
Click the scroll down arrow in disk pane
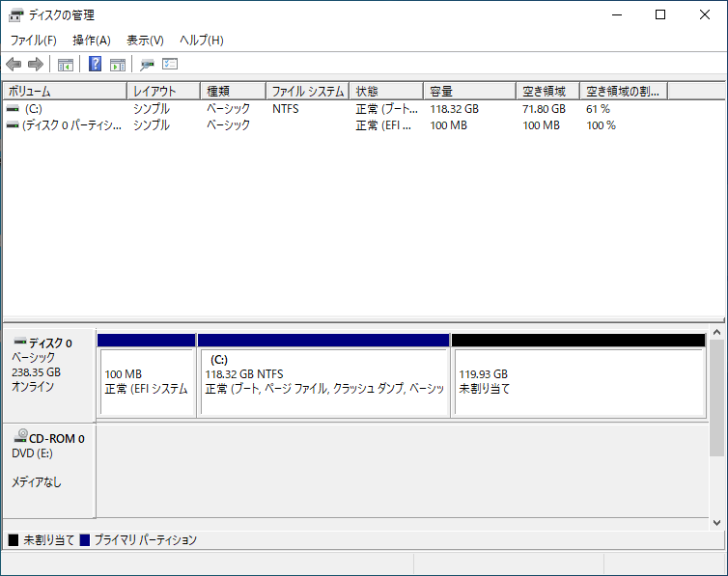tap(716, 522)
